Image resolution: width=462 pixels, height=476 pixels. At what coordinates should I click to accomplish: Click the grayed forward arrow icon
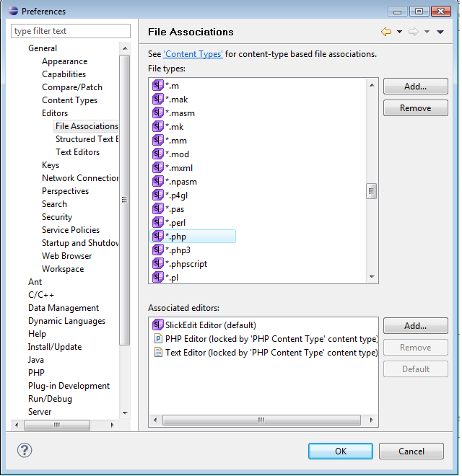[414, 32]
